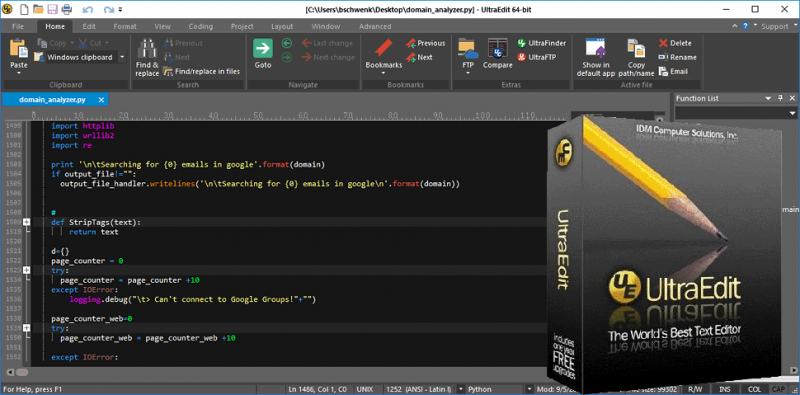Open the Python language dropdown in status bar
Screen dimensions: 800x395
[529, 389]
